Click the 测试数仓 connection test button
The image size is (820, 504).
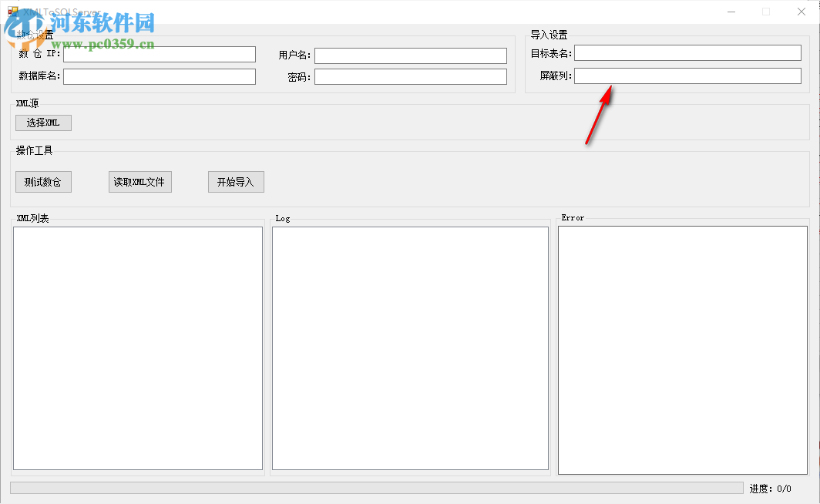43,182
